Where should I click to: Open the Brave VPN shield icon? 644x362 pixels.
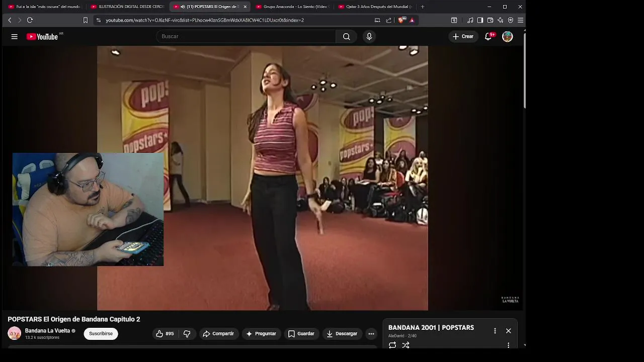tap(510, 20)
